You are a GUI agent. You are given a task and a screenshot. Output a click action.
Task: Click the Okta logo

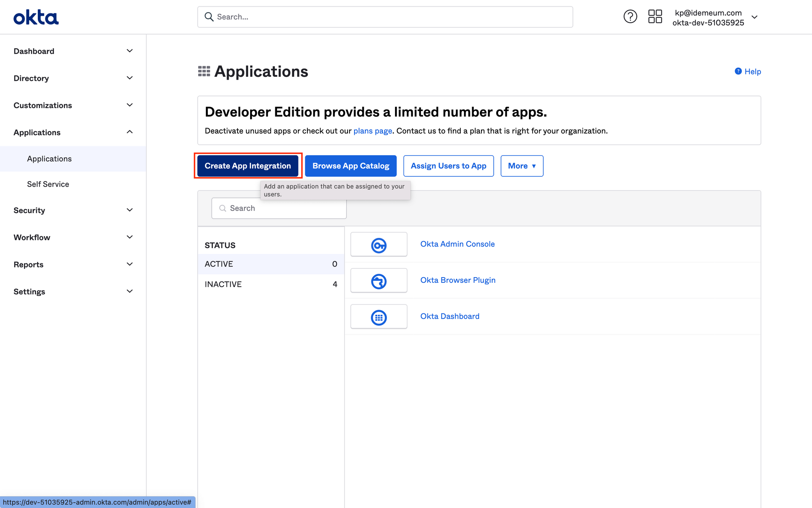[36, 17]
